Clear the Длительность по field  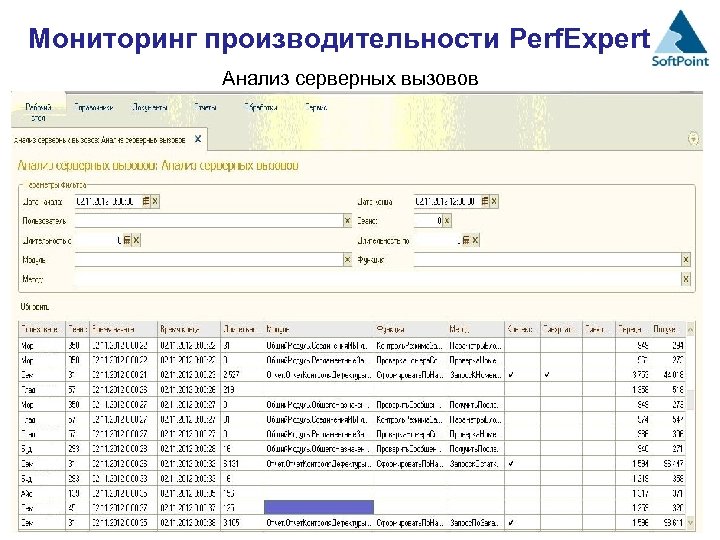[x=475, y=240]
